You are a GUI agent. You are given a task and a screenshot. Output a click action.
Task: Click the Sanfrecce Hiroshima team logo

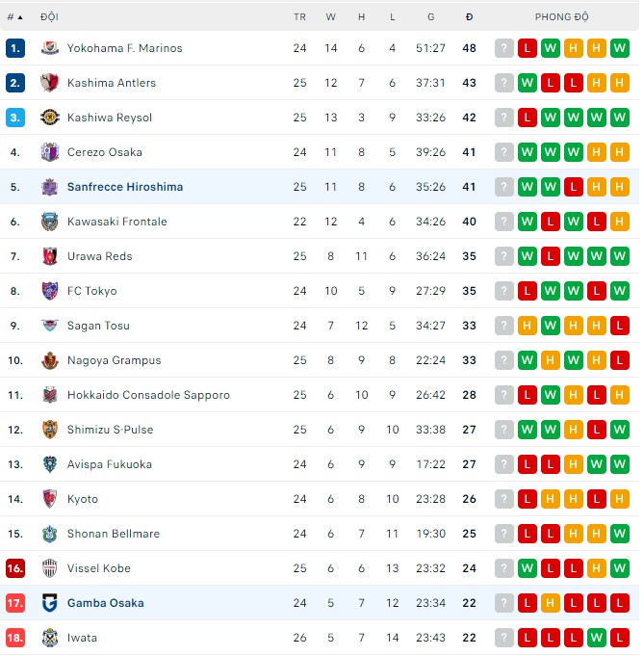(x=50, y=187)
